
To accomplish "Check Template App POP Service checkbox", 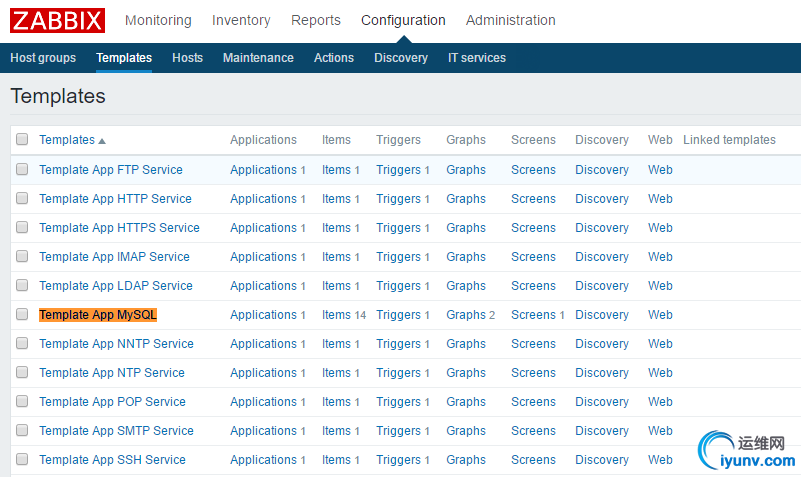I will click(22, 401).
